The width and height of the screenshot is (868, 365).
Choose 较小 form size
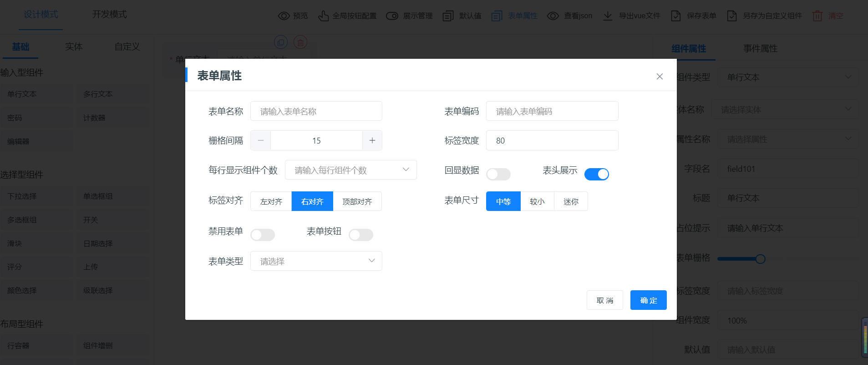tap(537, 201)
